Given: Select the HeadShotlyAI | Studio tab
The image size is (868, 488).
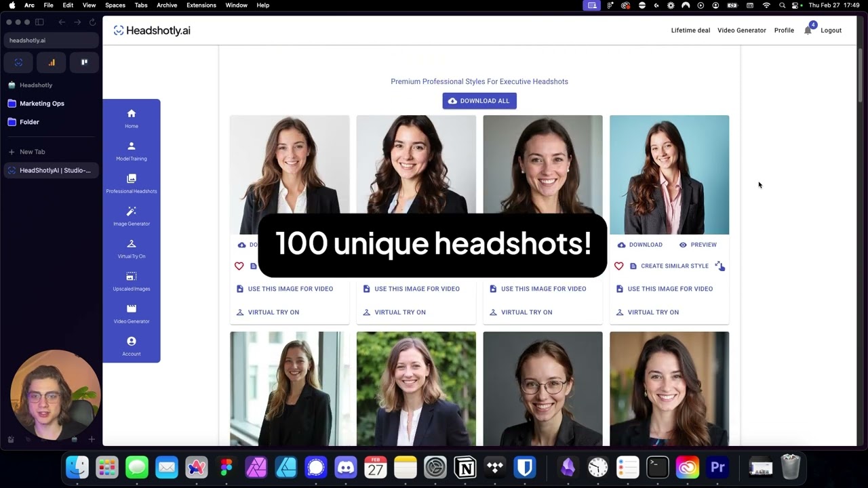Looking at the screenshot, I should tap(52, 170).
